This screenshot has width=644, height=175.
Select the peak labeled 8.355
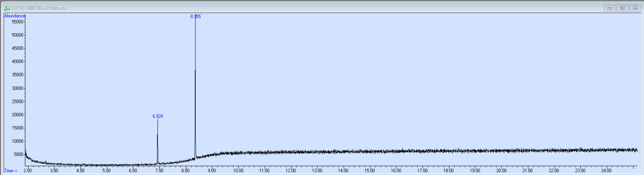pos(195,16)
